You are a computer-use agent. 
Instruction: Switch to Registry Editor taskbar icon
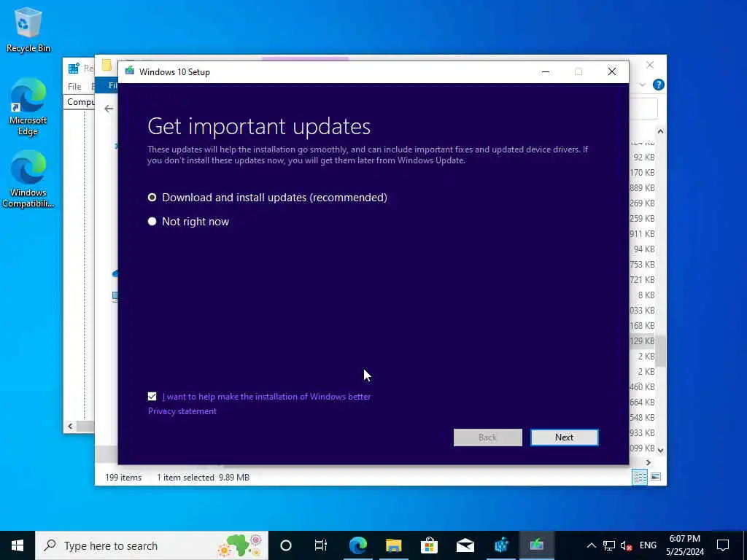click(x=501, y=545)
